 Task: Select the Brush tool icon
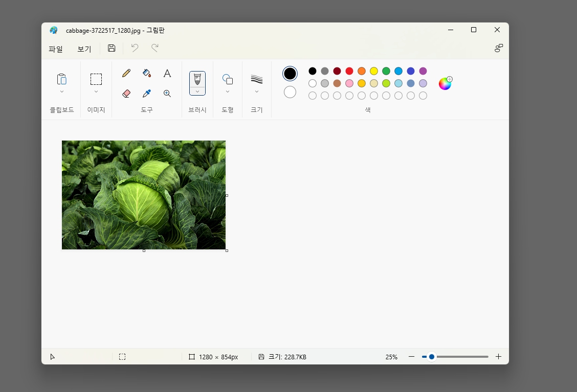pos(197,79)
